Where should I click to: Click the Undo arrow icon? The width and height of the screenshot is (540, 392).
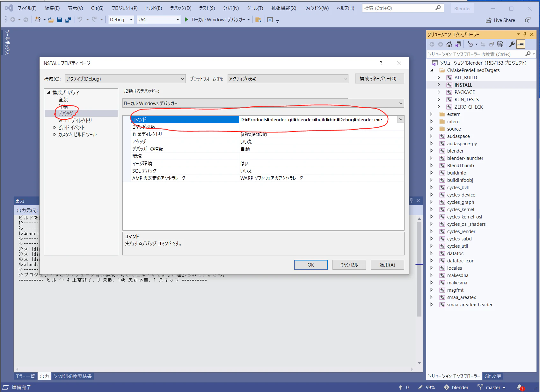pos(80,20)
